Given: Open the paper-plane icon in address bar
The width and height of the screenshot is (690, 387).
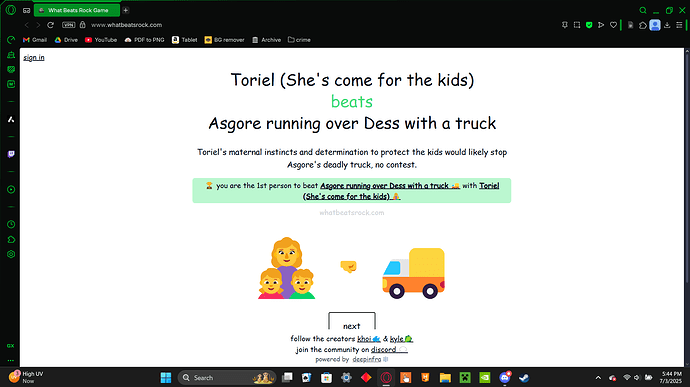Looking at the screenshot, I should click(601, 25).
